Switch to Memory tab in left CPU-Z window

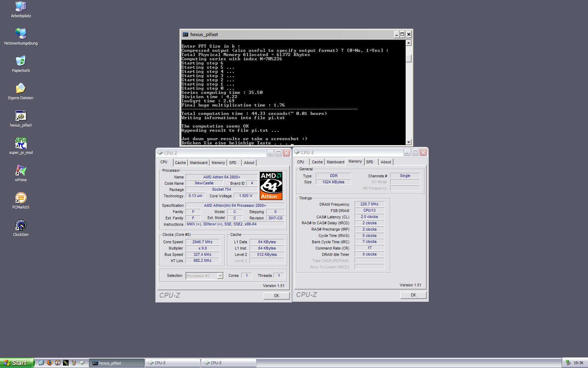(218, 163)
